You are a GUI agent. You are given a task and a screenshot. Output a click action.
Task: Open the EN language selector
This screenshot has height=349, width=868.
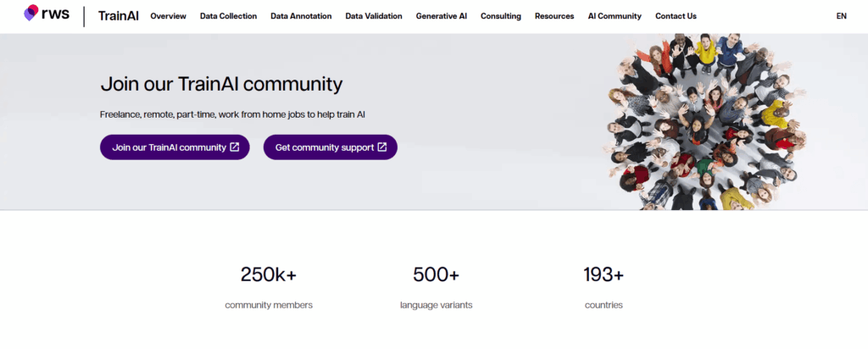pyautogui.click(x=841, y=16)
